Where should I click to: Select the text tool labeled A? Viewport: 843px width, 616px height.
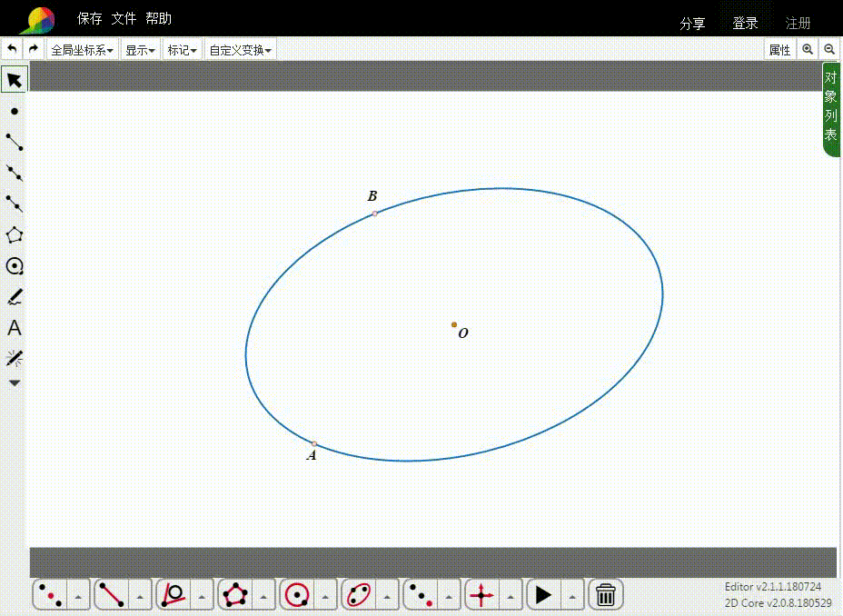pos(15,328)
